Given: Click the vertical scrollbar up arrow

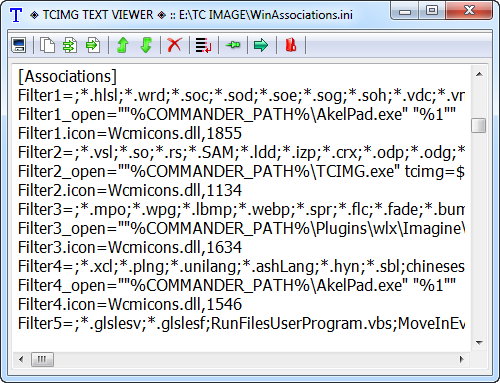Looking at the screenshot, I should pos(479,74).
